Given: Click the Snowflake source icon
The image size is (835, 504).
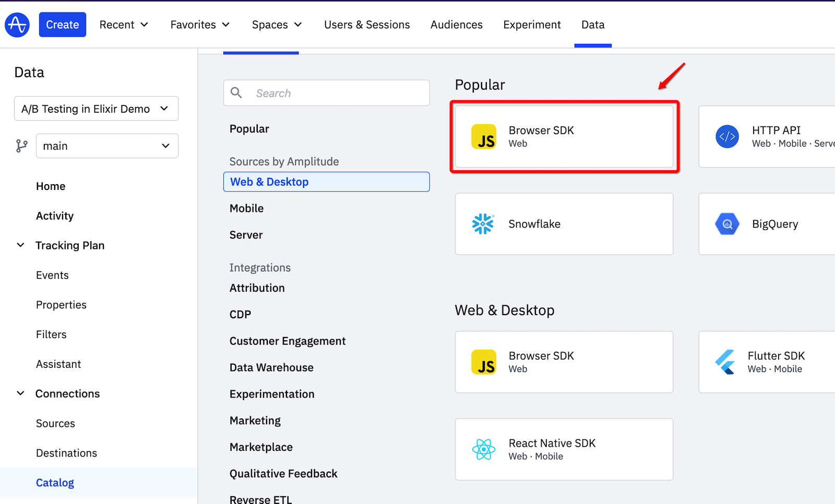Looking at the screenshot, I should [484, 224].
